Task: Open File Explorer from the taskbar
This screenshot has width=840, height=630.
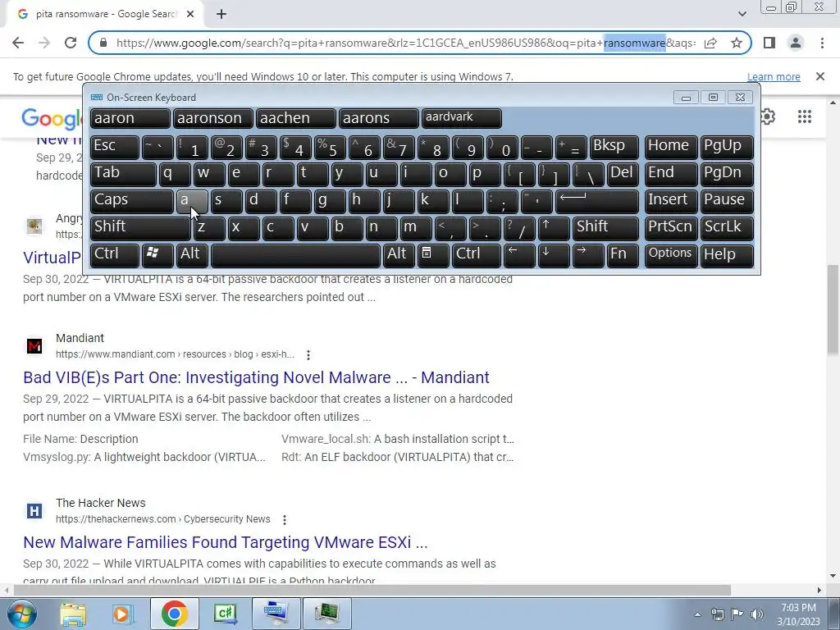Action: point(73,614)
